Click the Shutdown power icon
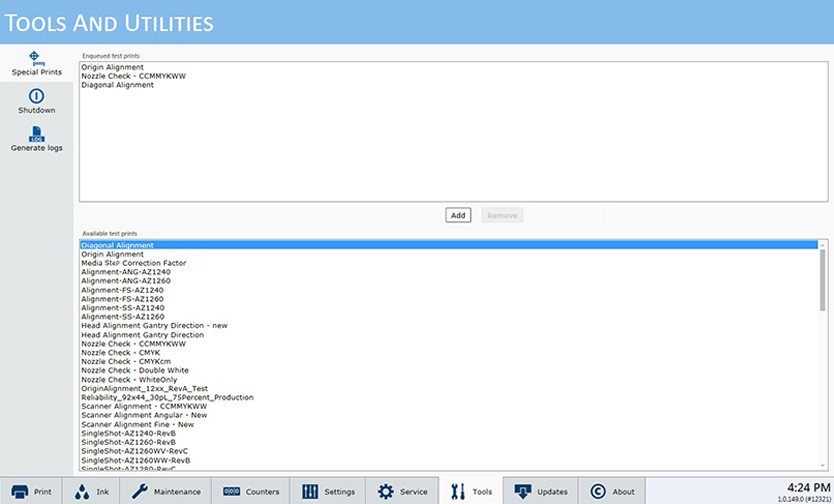 tap(36, 96)
